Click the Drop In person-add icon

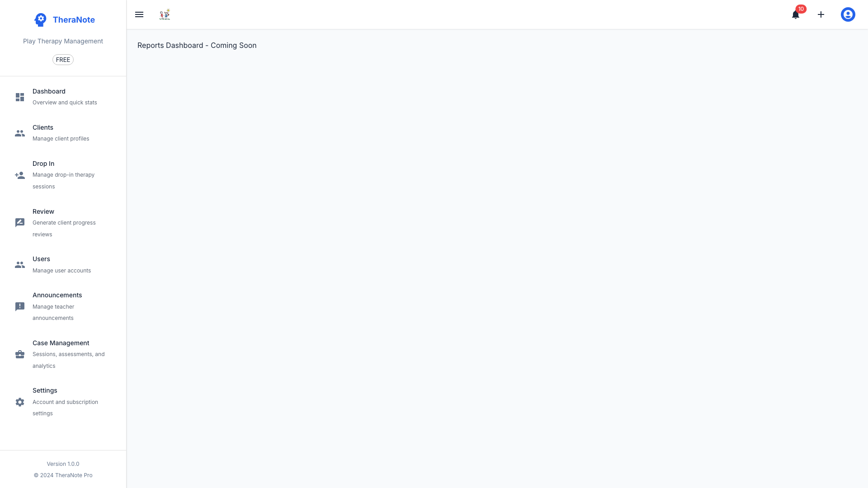point(20,175)
